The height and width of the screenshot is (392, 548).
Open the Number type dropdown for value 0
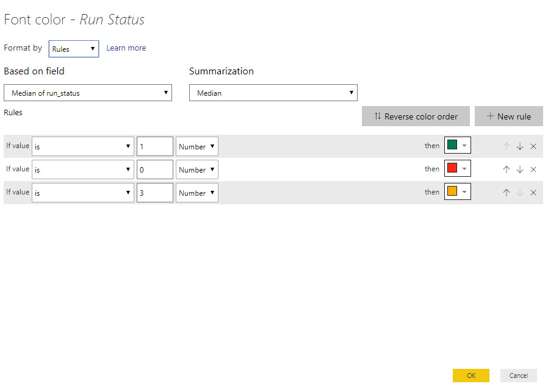pyautogui.click(x=197, y=169)
